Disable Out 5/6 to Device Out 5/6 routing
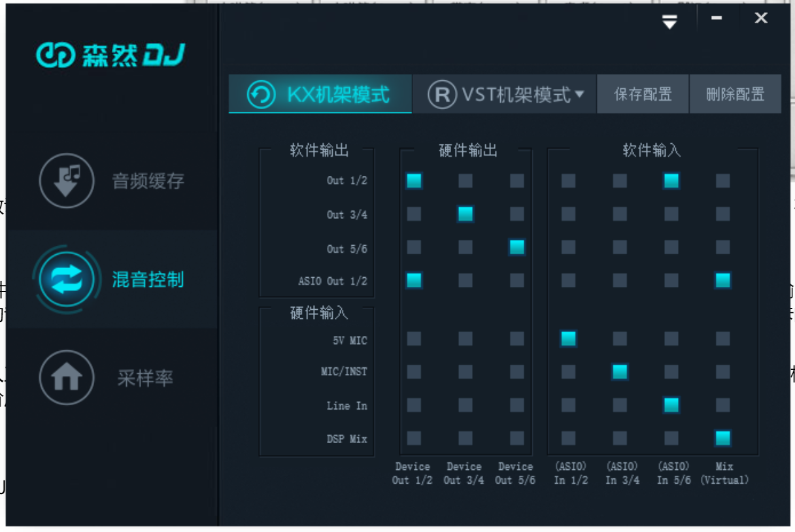This screenshot has width=795, height=532. click(x=517, y=247)
